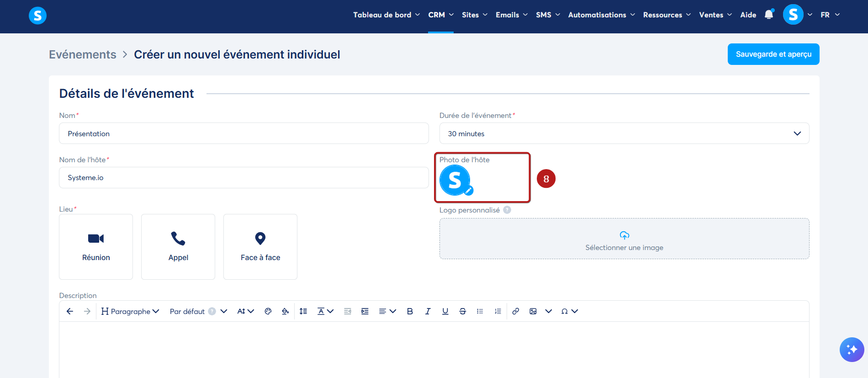The image size is (868, 378).
Task: Edit the host photo pencil icon
Action: pos(469,191)
